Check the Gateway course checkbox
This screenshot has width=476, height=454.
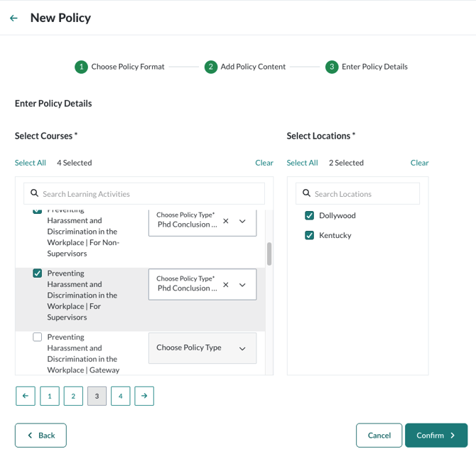tap(38, 337)
